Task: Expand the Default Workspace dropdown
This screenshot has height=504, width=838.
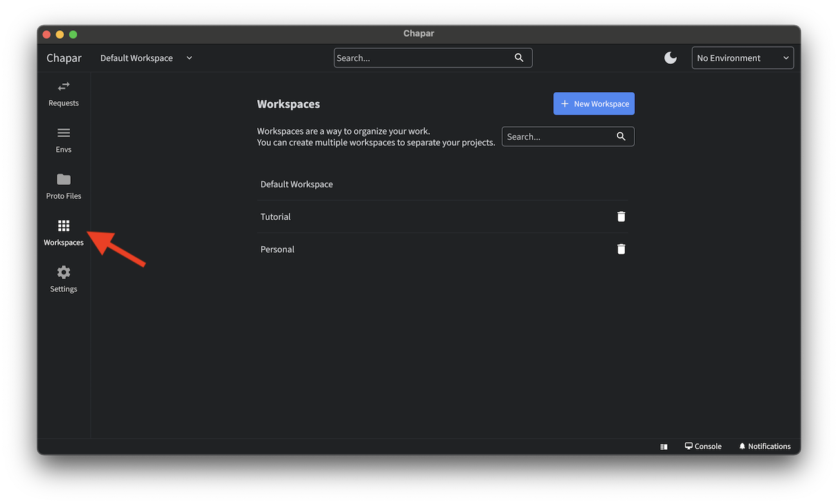Action: (146, 57)
